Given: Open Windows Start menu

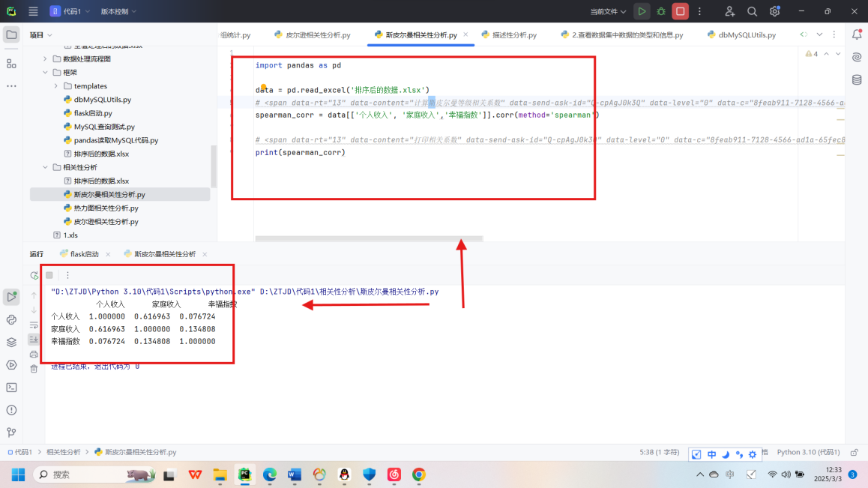Looking at the screenshot, I should pyautogui.click(x=18, y=475).
